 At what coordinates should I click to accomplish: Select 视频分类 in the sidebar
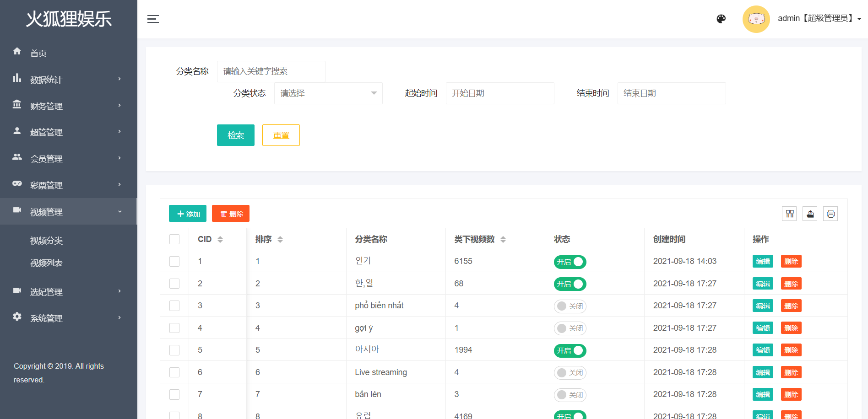pyautogui.click(x=46, y=241)
